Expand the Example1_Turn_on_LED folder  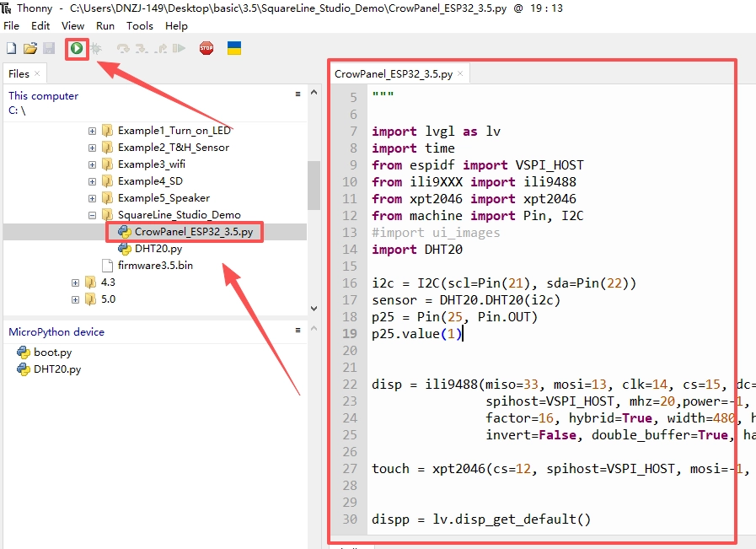(92, 131)
